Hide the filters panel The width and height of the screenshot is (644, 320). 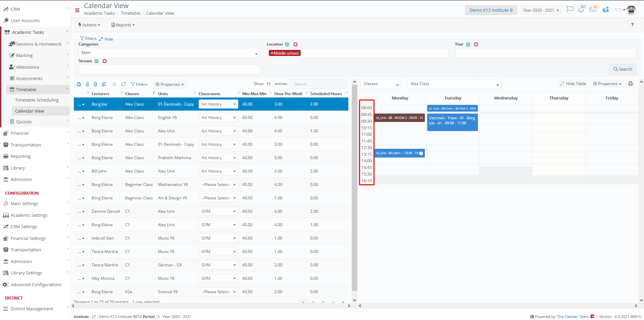106,39
